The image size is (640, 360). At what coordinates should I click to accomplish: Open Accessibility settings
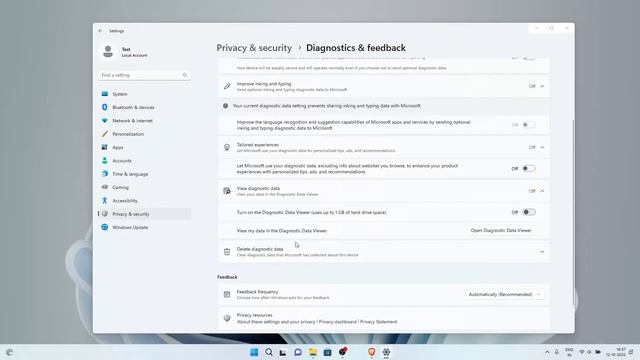click(x=144, y=201)
